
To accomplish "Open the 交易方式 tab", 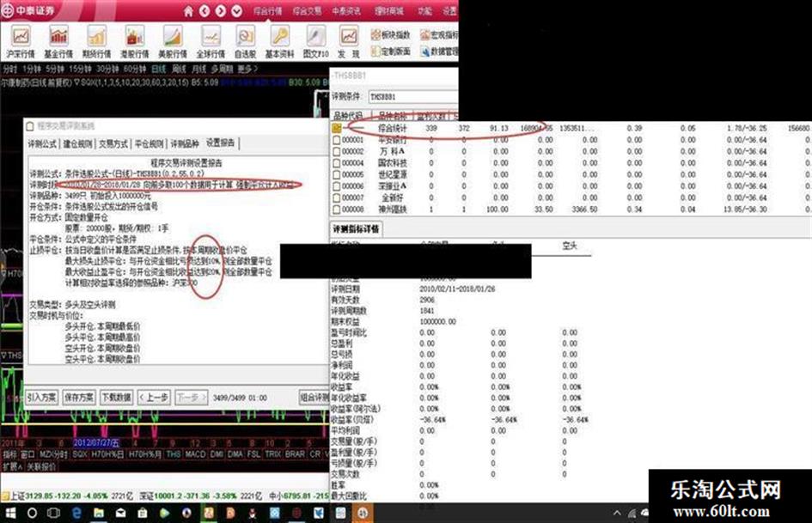I will point(113,143).
